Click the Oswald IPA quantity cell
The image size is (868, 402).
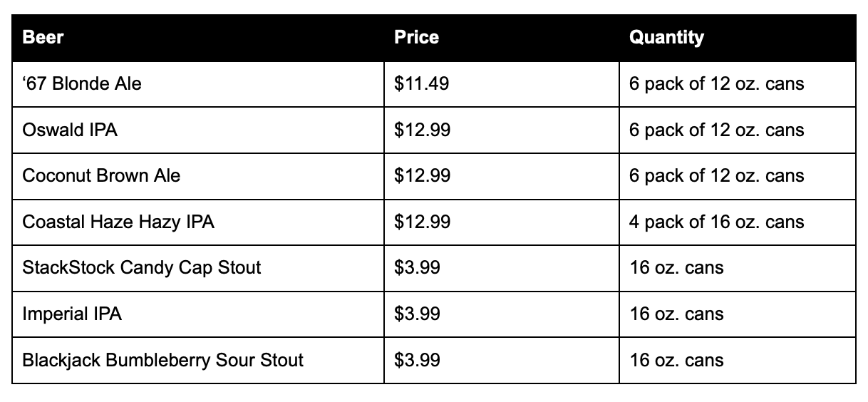click(738, 130)
